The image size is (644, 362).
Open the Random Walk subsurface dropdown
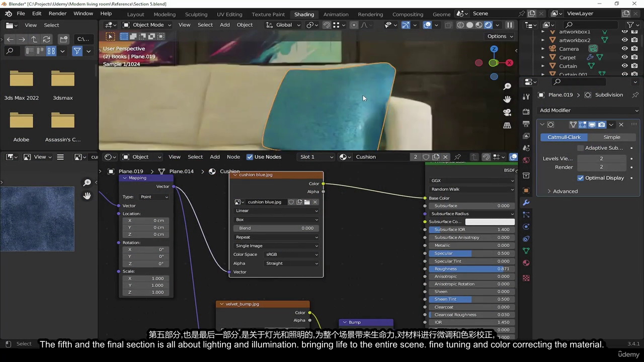[x=472, y=189]
